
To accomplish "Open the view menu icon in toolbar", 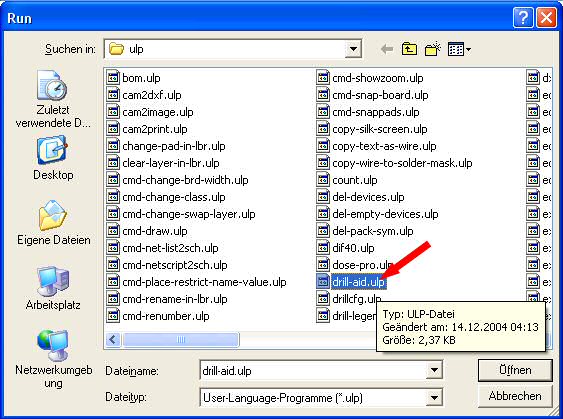I will point(459,49).
